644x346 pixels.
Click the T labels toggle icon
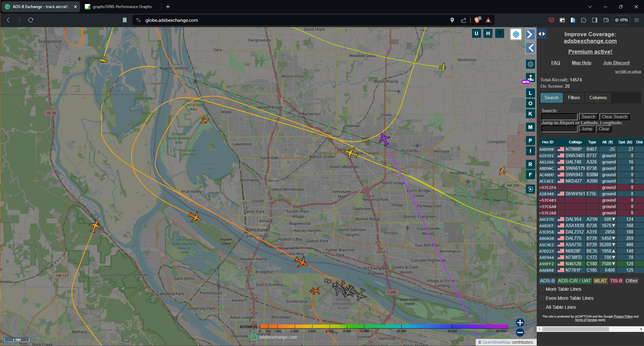tap(500, 33)
